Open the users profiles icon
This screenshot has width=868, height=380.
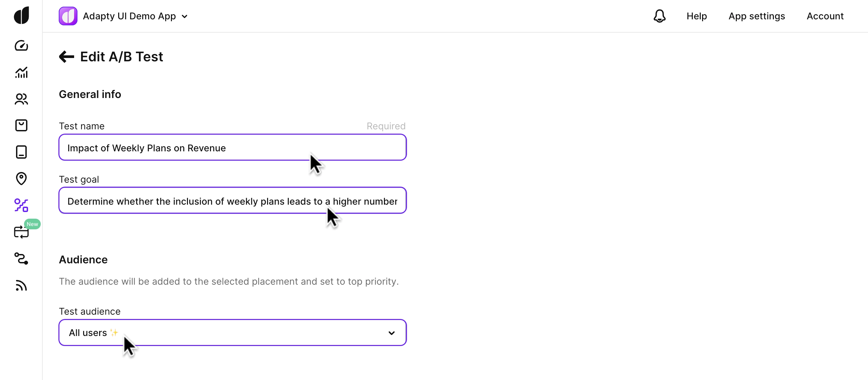pyautogui.click(x=21, y=99)
